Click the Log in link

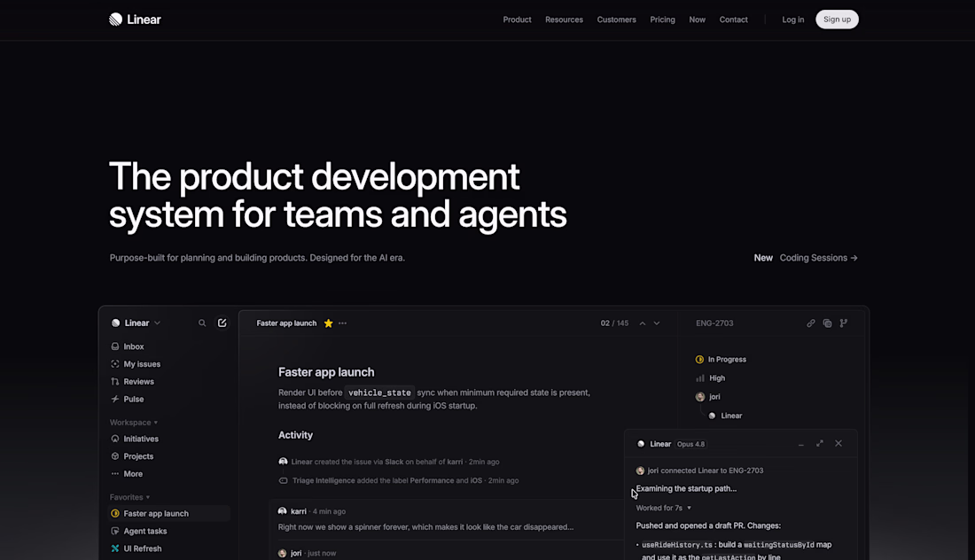point(792,19)
